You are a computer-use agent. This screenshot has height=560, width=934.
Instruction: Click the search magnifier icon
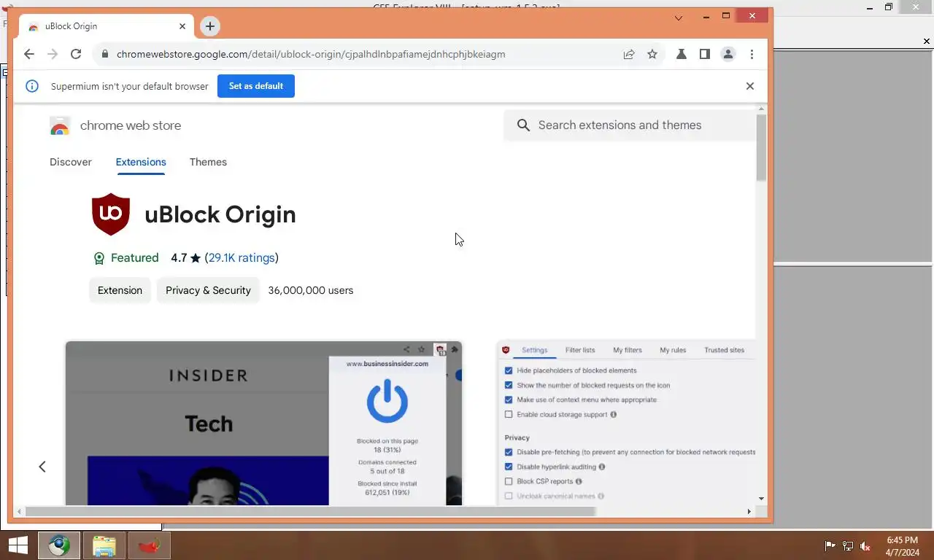click(523, 125)
